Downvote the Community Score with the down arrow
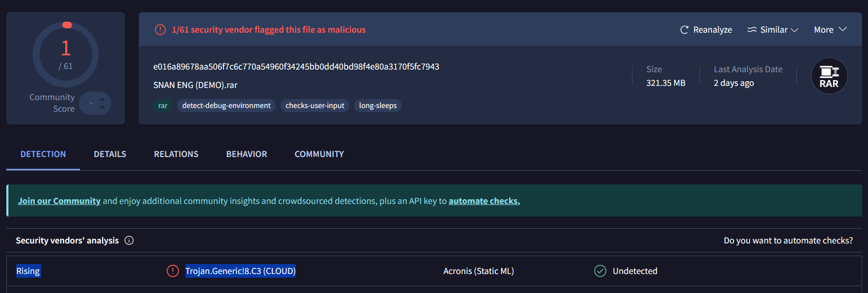This screenshot has width=868, height=293. [102, 108]
